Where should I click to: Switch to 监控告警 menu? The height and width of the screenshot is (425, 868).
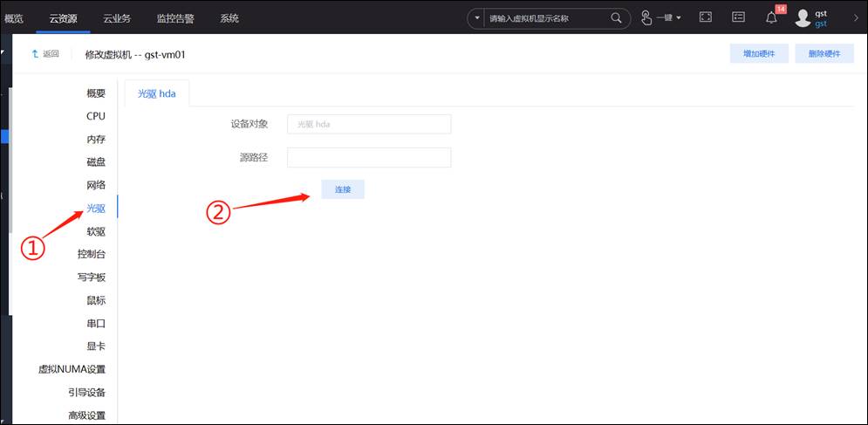[x=174, y=18]
